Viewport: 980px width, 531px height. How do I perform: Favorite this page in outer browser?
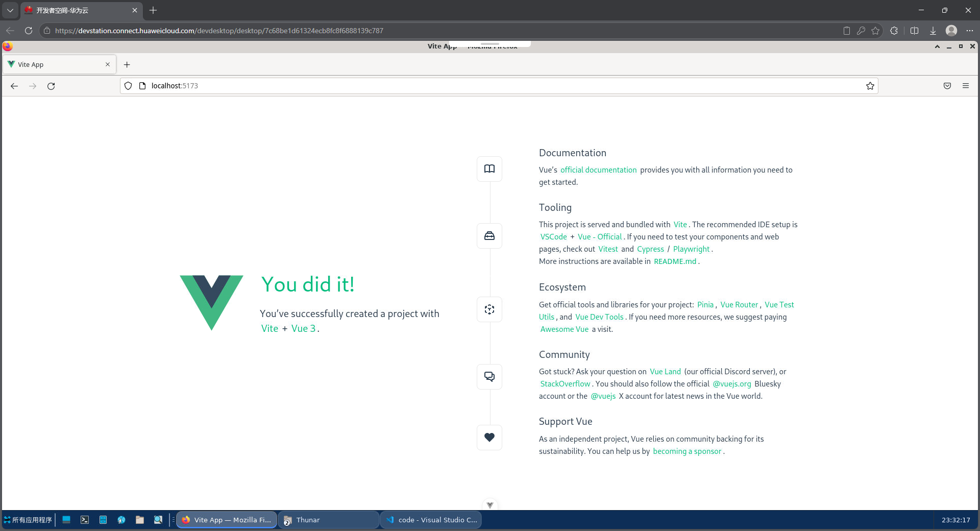(875, 31)
